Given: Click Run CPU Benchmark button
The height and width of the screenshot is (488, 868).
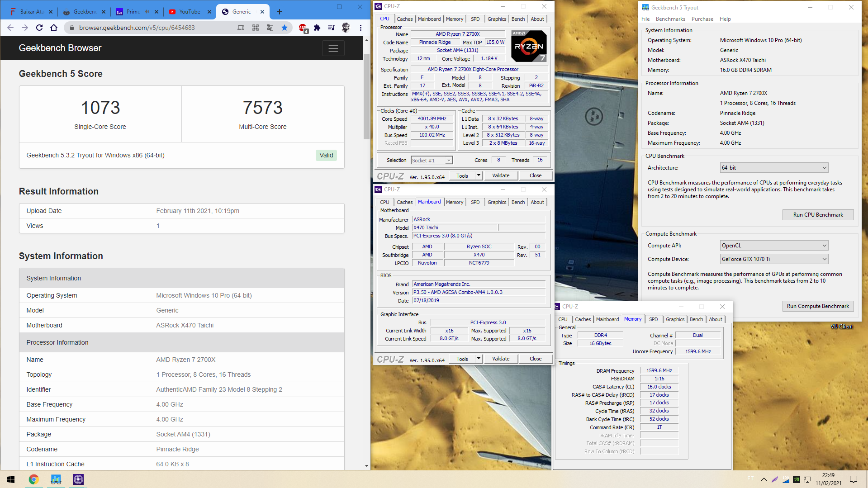Looking at the screenshot, I should tap(818, 215).
